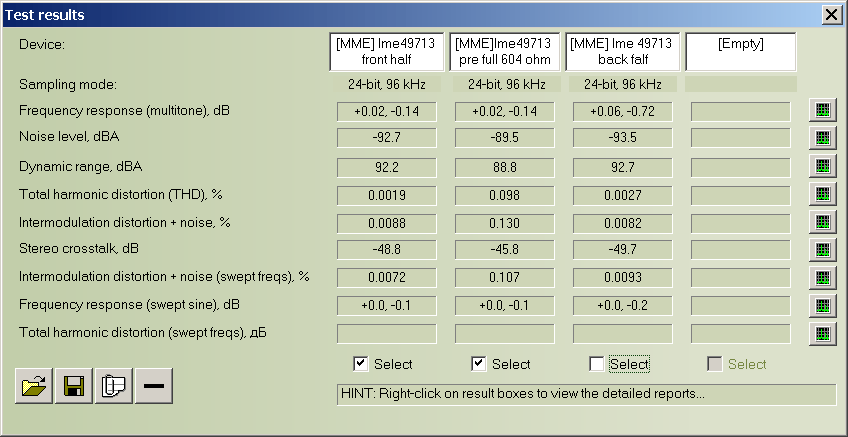The image size is (848, 437).
Task: Click the 'Noise level, dBA' label
Action: point(69,137)
